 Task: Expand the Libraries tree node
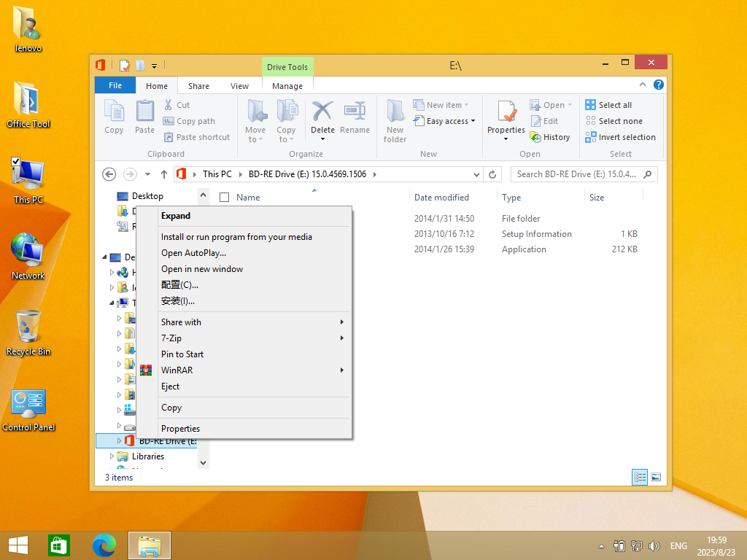112,456
